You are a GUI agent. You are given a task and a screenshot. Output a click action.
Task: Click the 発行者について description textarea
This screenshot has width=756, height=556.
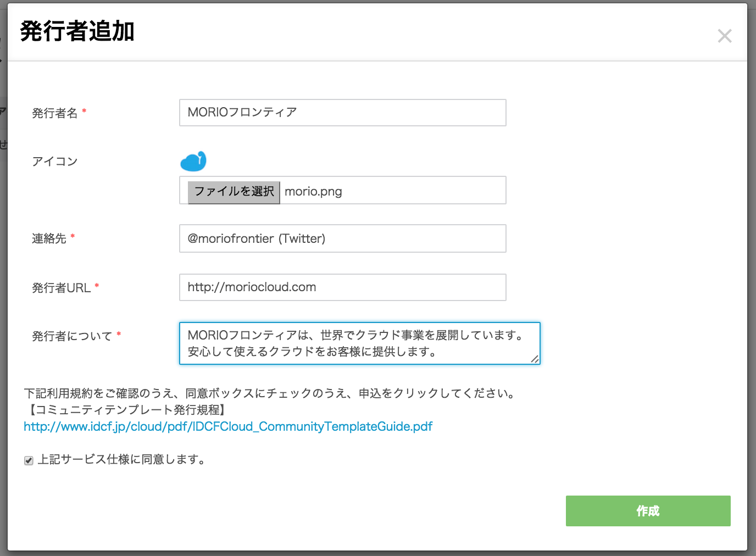(359, 343)
